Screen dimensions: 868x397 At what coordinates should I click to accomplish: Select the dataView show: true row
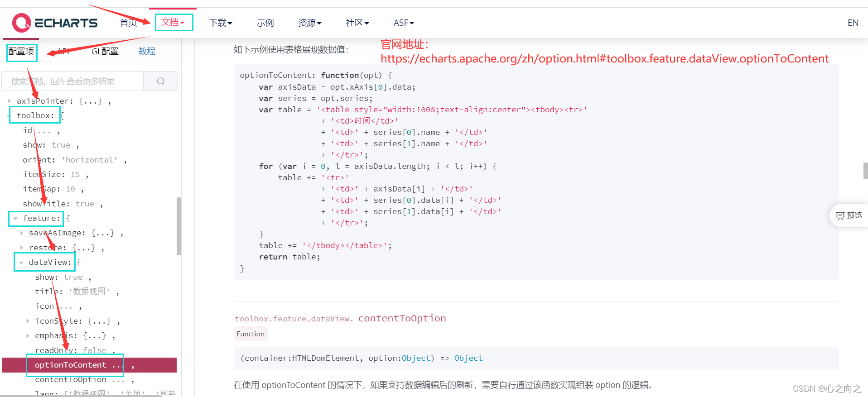[x=63, y=277]
